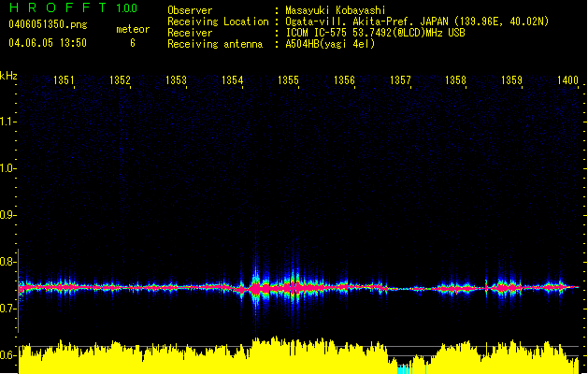Click the meteor count value 6
Image resolution: width=588 pixels, height=374 pixels.
pos(133,43)
